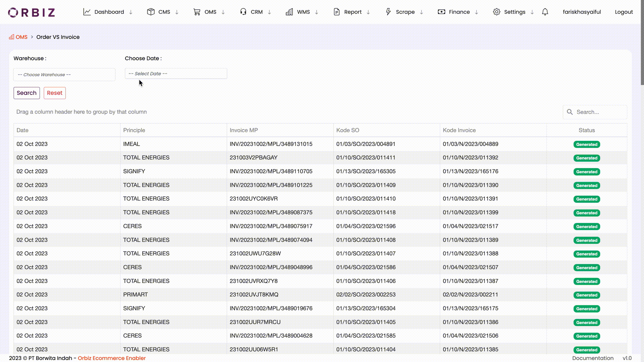Open the Documentation link
The height and width of the screenshot is (362, 644).
(x=593, y=358)
